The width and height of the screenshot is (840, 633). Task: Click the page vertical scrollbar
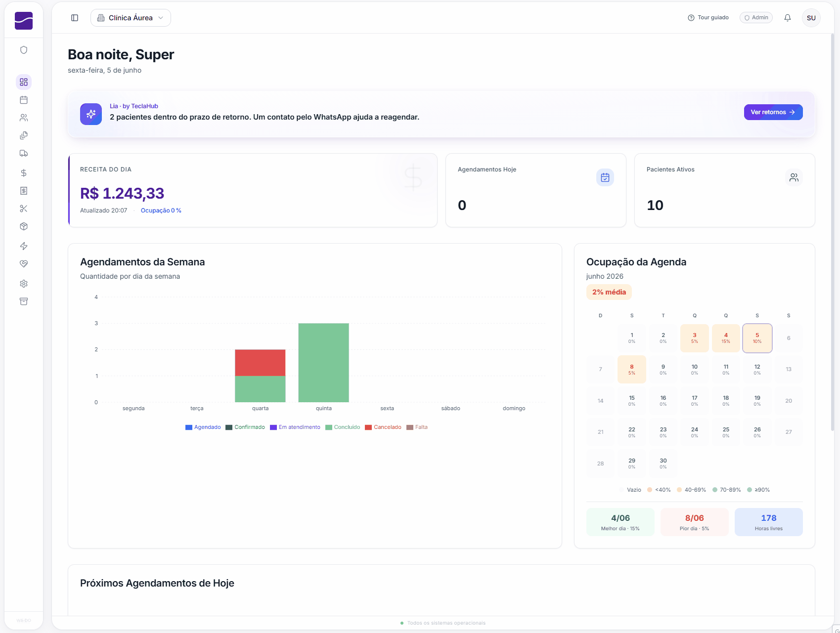point(833,232)
